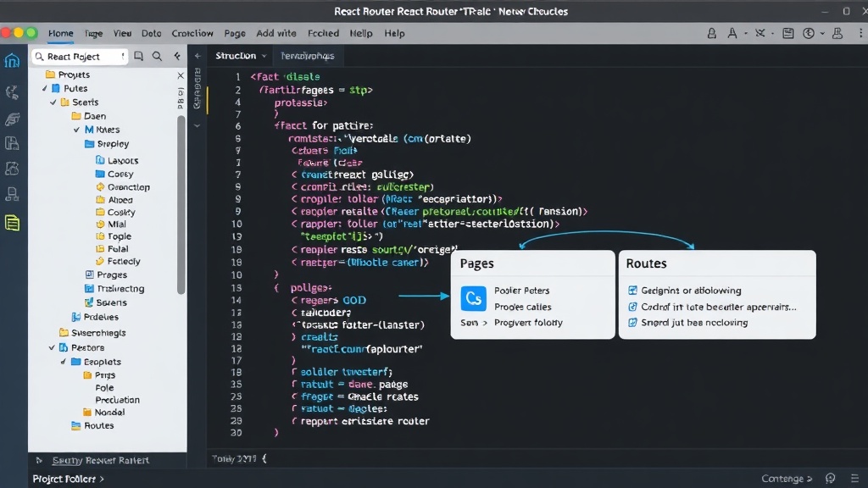Click Pooler Peters in the Pages card
This screenshot has height=488, width=868.
tap(521, 291)
